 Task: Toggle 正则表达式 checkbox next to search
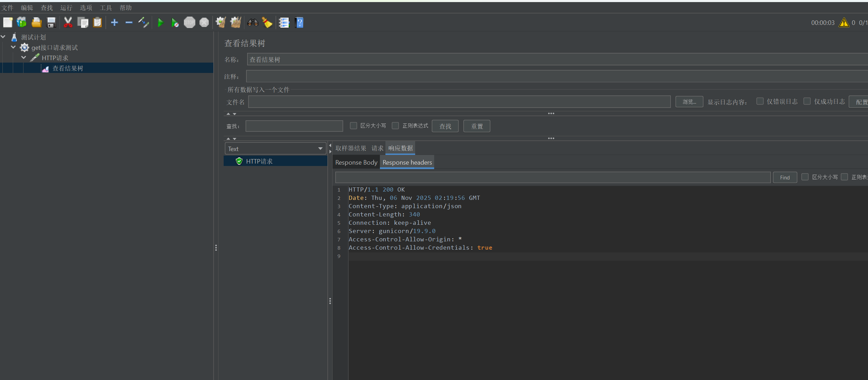[x=395, y=126]
